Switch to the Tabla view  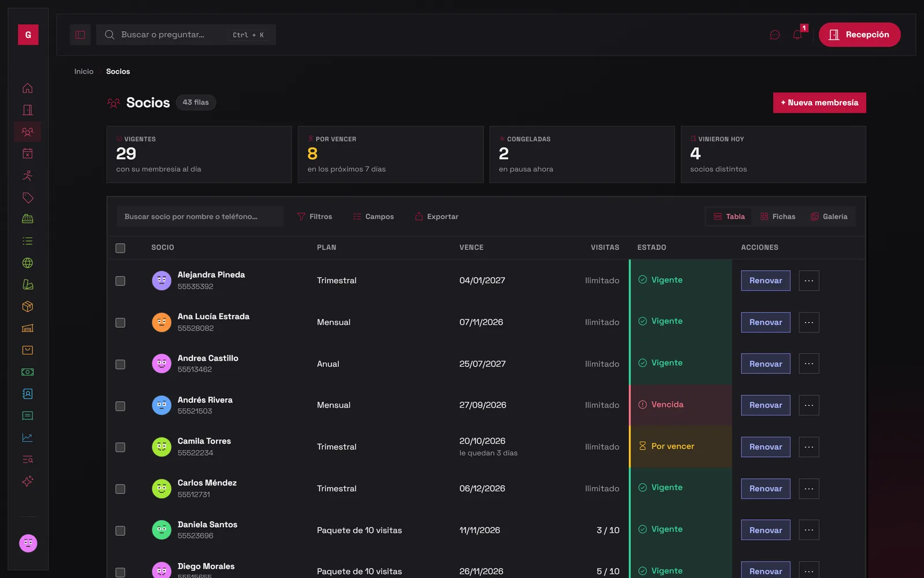tap(729, 217)
